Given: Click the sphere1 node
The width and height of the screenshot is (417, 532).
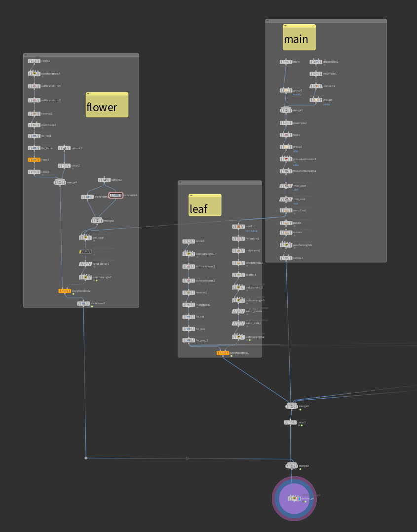Looking at the screenshot, I should pos(64,148).
